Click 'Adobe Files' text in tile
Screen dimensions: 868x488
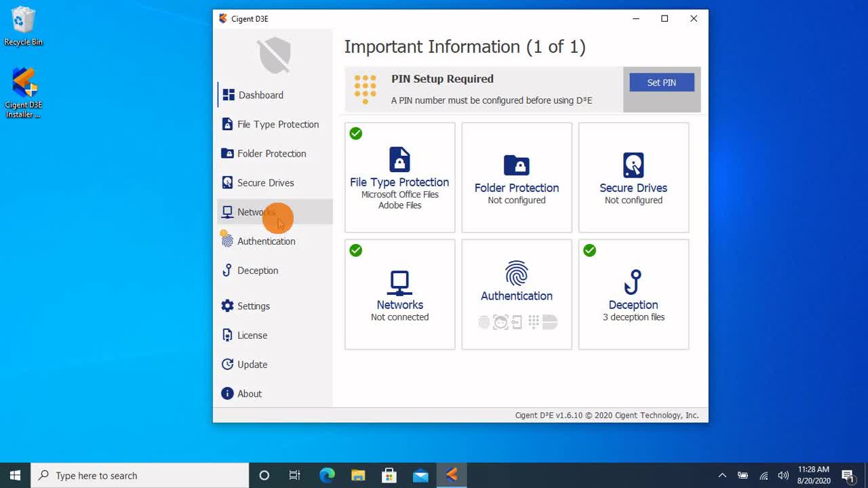click(x=399, y=205)
